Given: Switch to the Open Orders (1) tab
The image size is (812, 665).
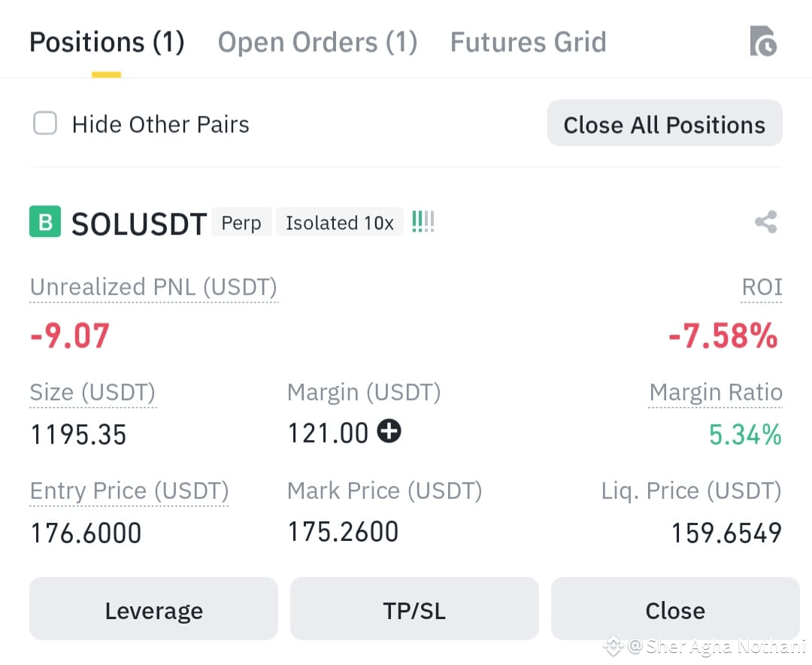Looking at the screenshot, I should (317, 42).
